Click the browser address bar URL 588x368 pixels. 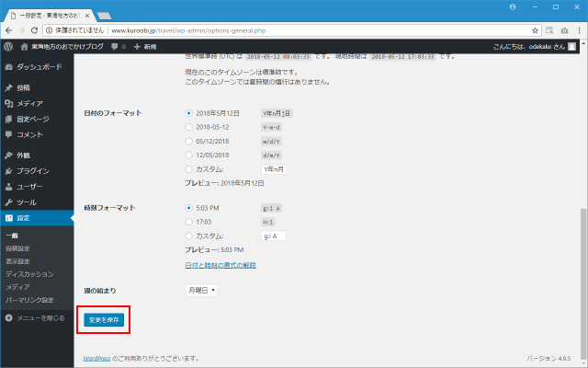click(188, 30)
